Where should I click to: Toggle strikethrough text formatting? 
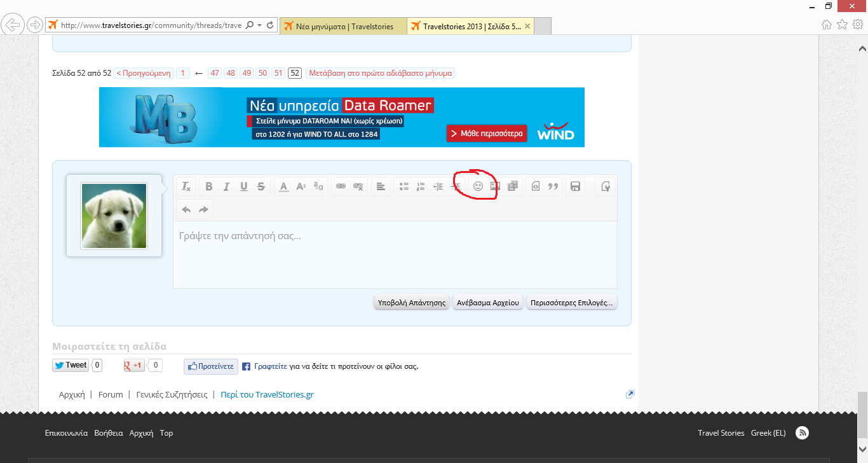point(261,186)
